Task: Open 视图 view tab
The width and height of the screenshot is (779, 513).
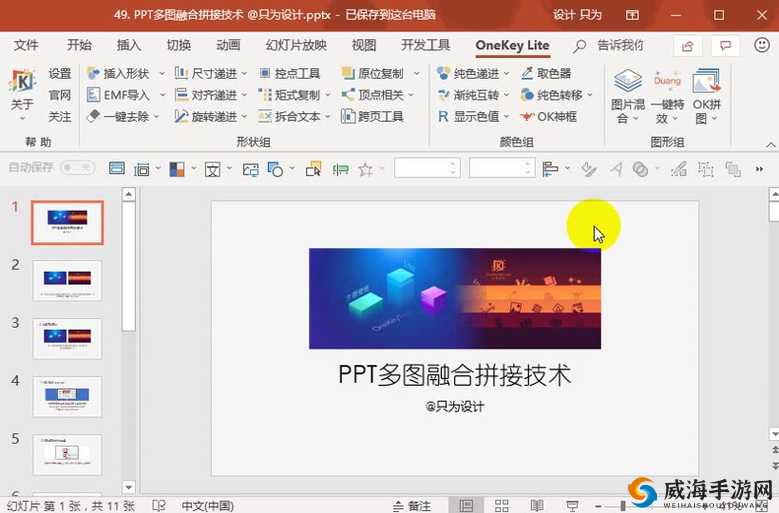Action: pos(364,45)
